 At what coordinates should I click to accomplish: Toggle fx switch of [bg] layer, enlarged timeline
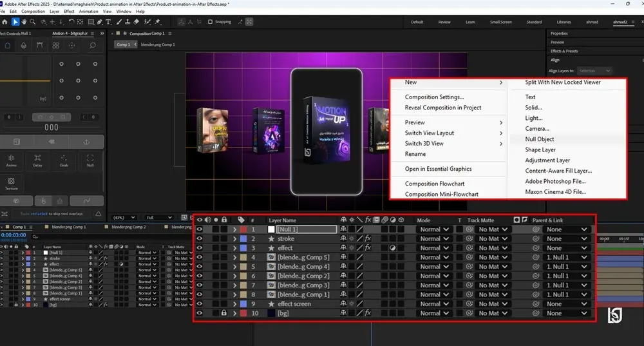point(368,313)
